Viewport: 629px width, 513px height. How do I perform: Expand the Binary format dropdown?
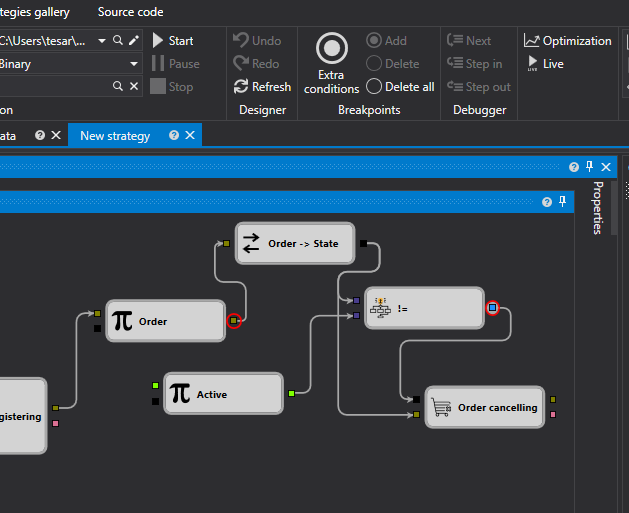134,64
